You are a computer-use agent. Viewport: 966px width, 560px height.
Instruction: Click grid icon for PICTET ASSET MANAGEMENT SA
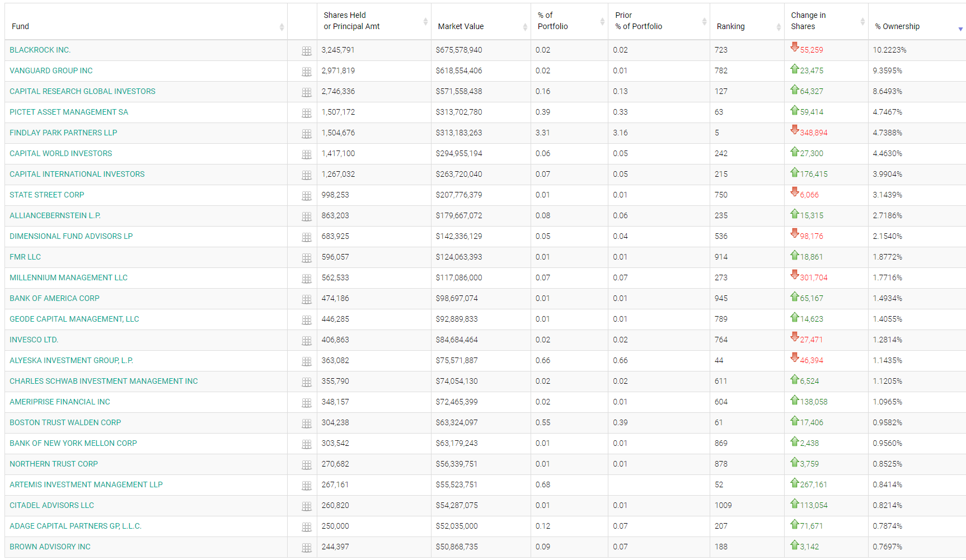(307, 113)
